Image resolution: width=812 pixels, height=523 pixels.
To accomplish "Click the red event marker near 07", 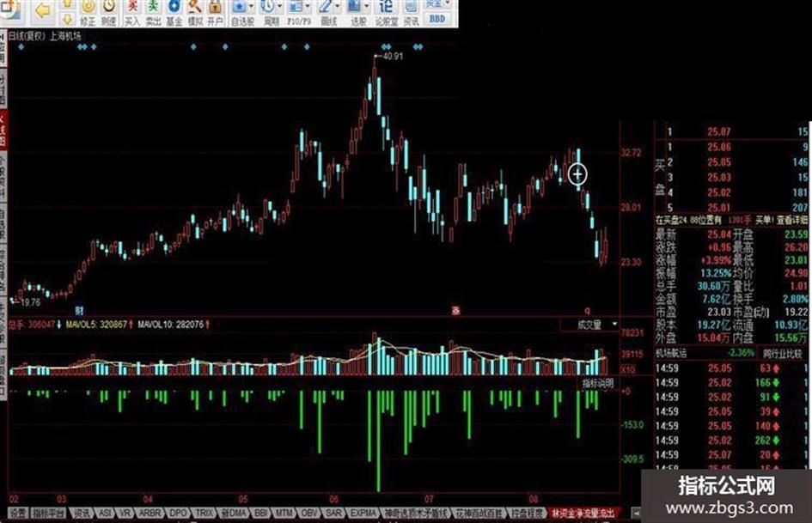I will (455, 310).
